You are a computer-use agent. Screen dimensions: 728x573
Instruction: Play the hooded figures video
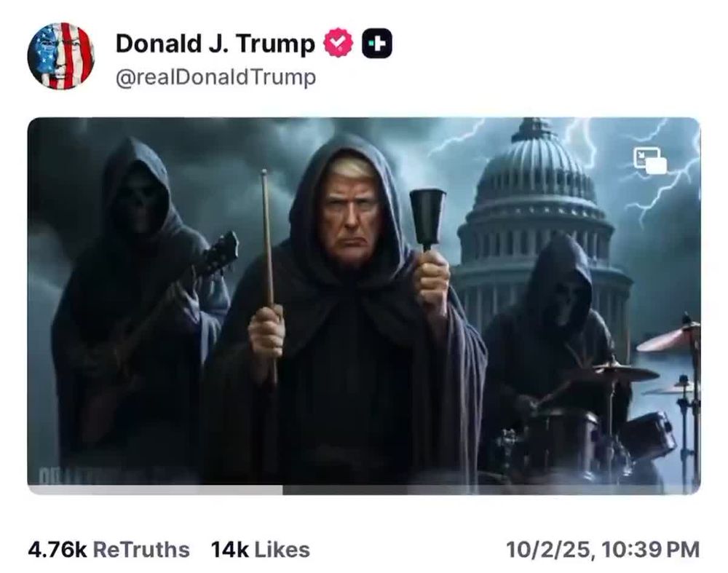364,302
